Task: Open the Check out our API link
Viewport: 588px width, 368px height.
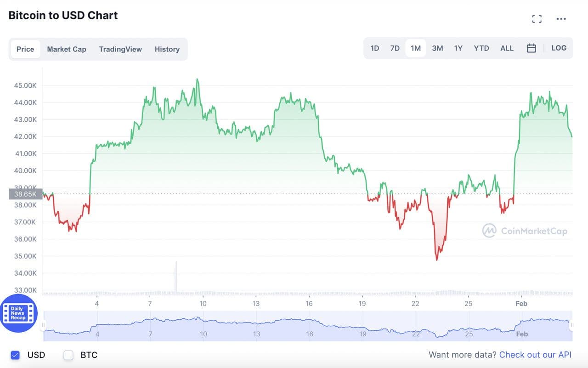Action: (x=535, y=354)
